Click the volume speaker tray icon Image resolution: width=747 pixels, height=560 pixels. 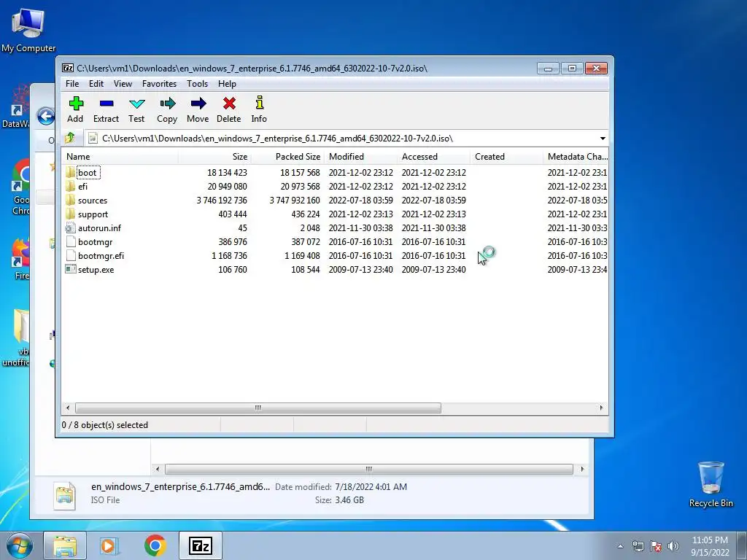(673, 546)
